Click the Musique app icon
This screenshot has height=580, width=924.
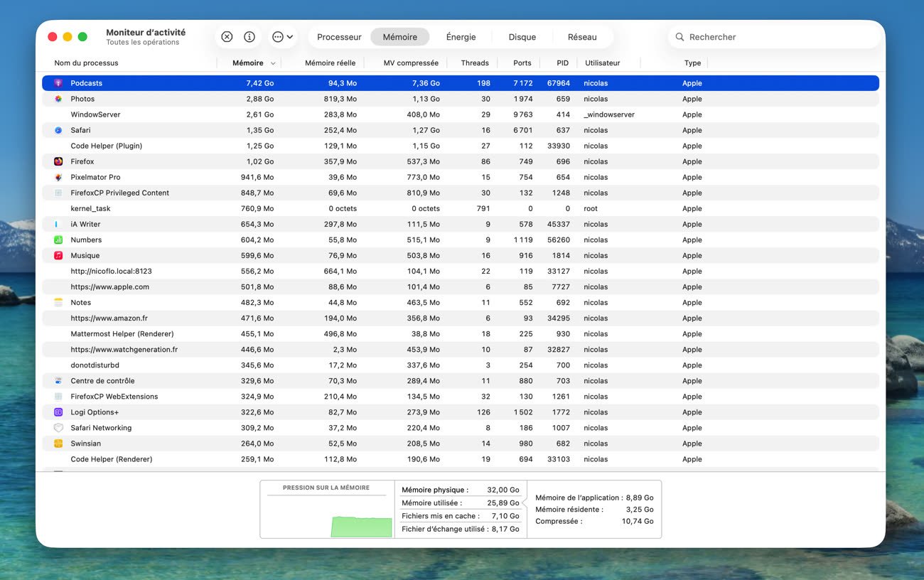tap(58, 255)
